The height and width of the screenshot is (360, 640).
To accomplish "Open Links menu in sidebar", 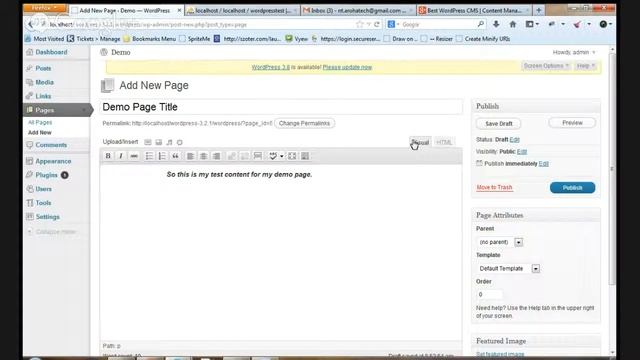I will point(43,96).
